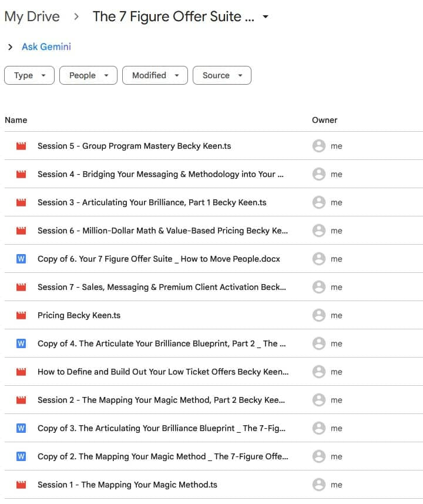Click video icon beside Pricing Becky Keen.ts
Viewport: 423px width, 504px height.
[21, 315]
